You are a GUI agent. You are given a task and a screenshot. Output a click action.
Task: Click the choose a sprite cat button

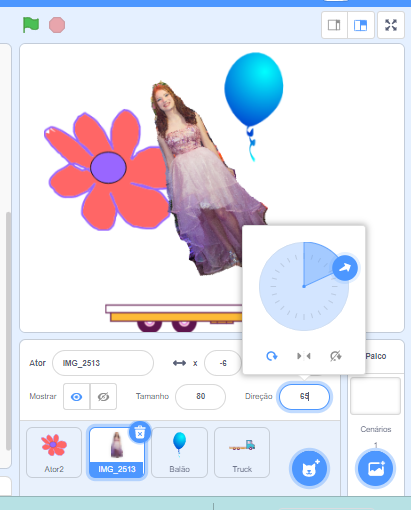point(309,469)
